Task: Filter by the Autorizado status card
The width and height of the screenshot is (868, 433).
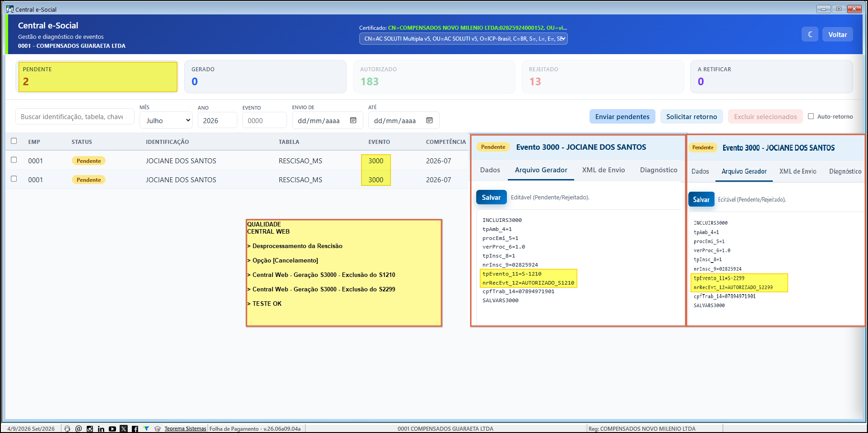Action: pos(434,77)
